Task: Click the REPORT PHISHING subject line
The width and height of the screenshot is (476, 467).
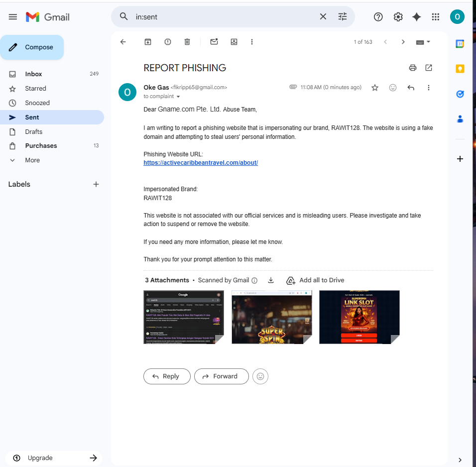Action: tap(185, 68)
